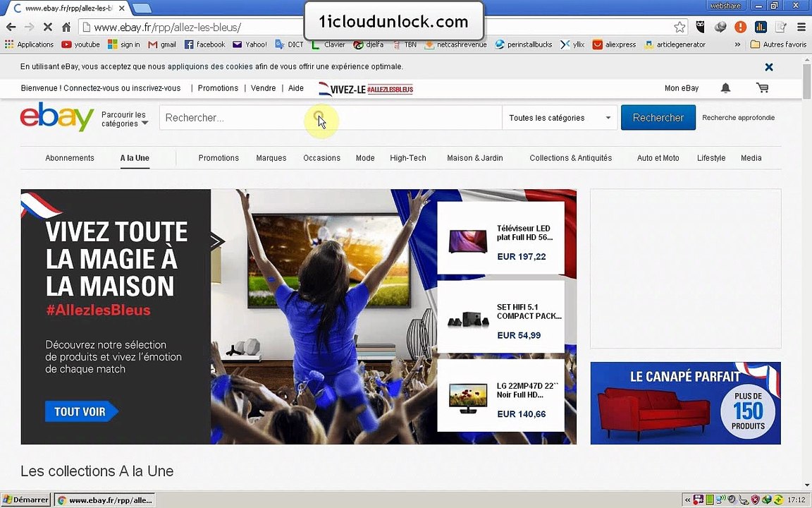Screen dimensions: 812x508
Task: Open the Lifestyle tab
Action: point(711,158)
